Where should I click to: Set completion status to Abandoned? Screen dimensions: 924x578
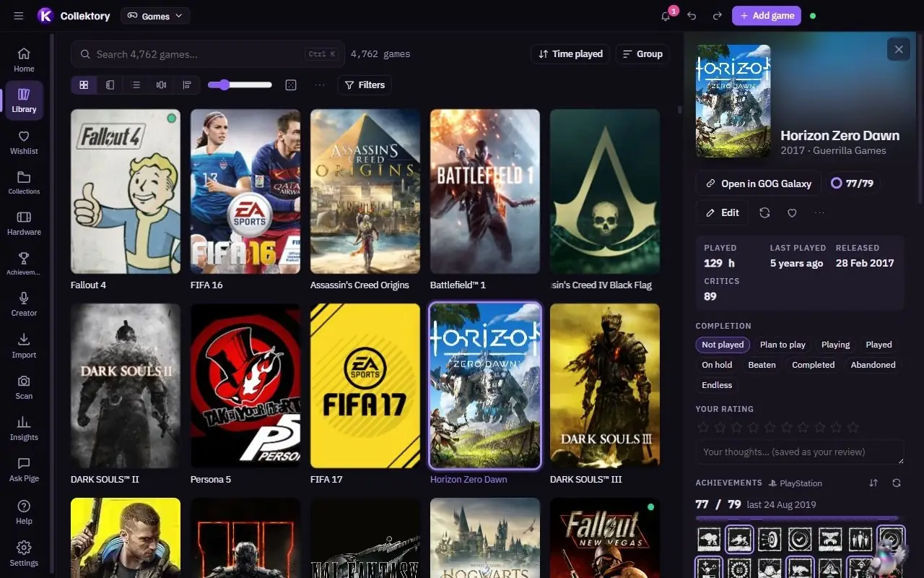(873, 365)
